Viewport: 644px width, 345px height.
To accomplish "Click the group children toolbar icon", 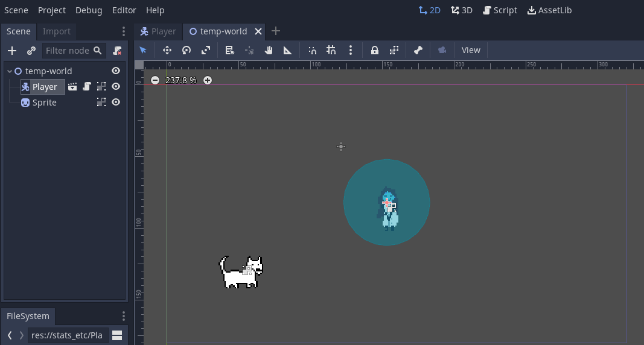I will pos(394,50).
